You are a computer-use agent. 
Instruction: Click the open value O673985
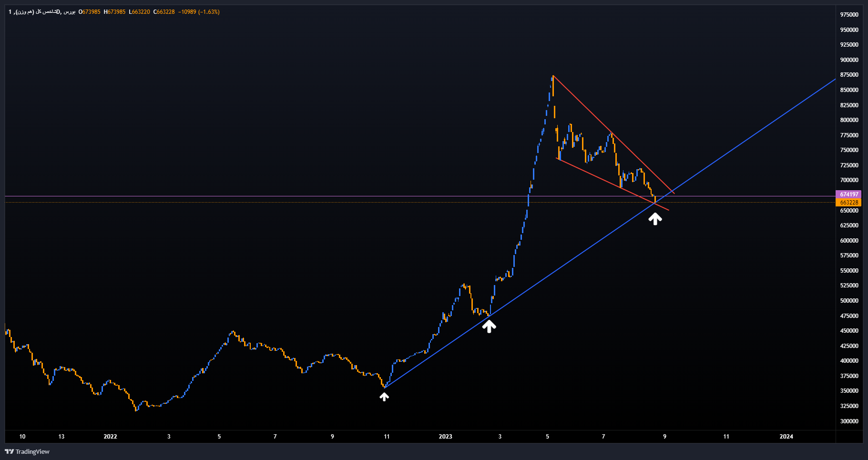pyautogui.click(x=90, y=12)
